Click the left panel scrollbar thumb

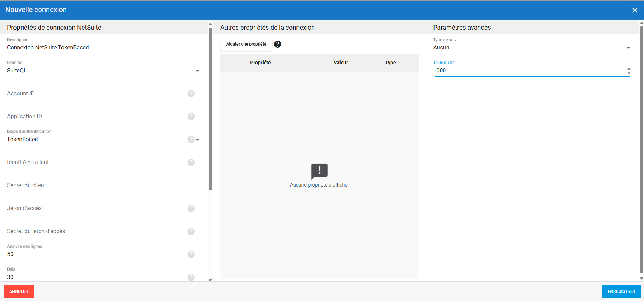(x=210, y=109)
